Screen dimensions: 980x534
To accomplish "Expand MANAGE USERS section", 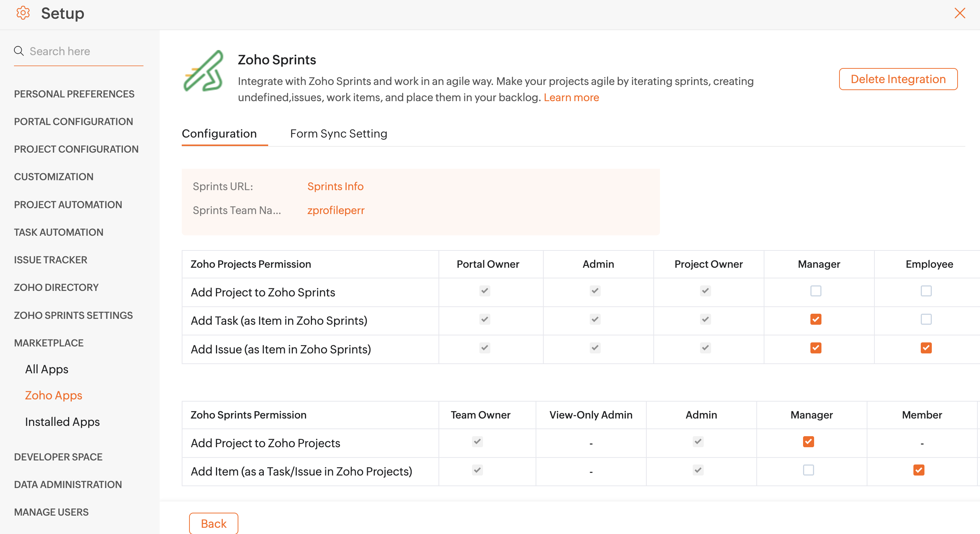I will [x=52, y=512].
